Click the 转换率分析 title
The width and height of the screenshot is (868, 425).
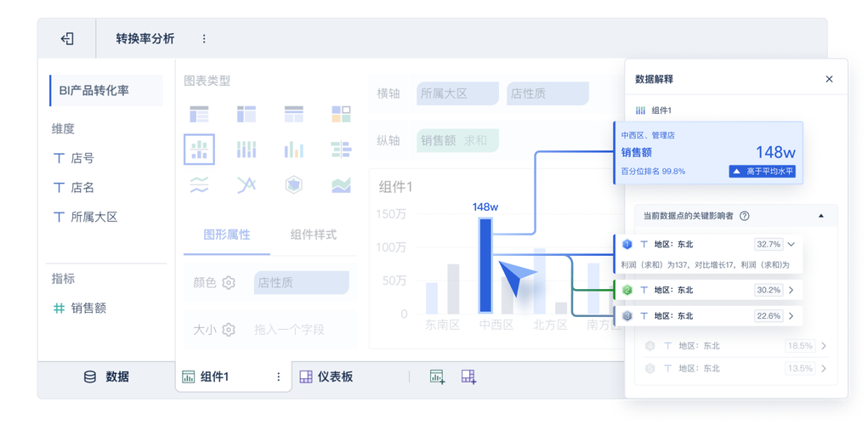coord(145,39)
